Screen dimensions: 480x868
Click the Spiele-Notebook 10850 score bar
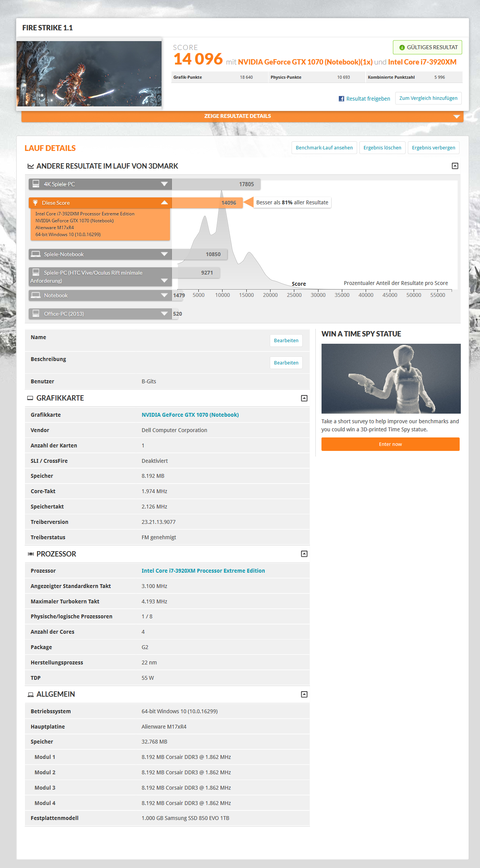point(200,254)
